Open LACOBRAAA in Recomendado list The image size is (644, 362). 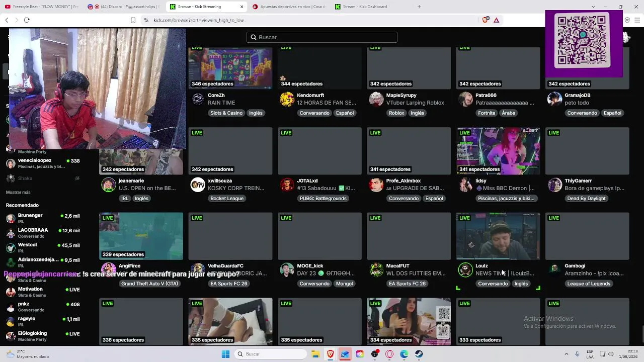[x=43, y=233]
